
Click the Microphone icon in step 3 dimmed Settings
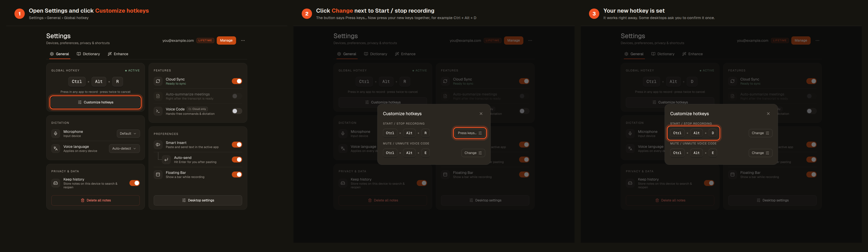pos(630,133)
